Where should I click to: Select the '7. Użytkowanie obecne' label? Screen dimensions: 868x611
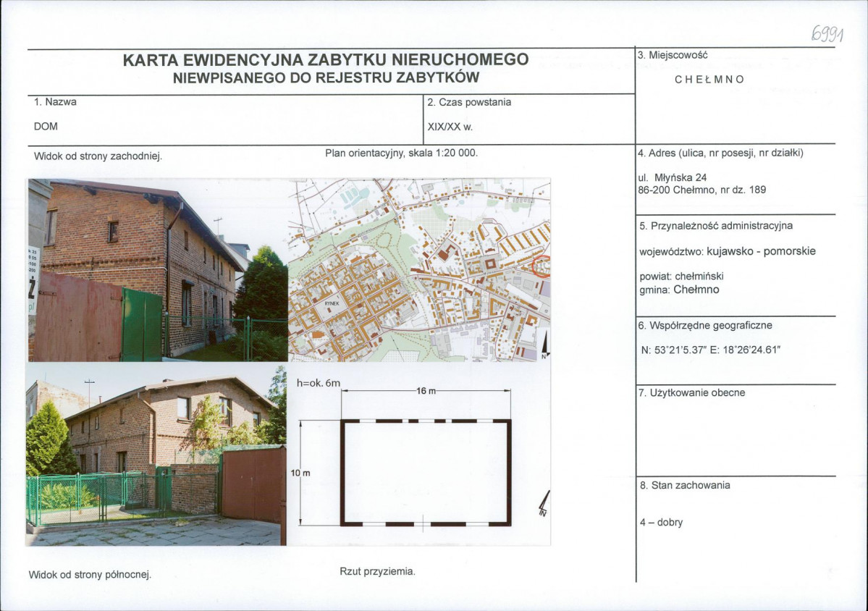[691, 393]
